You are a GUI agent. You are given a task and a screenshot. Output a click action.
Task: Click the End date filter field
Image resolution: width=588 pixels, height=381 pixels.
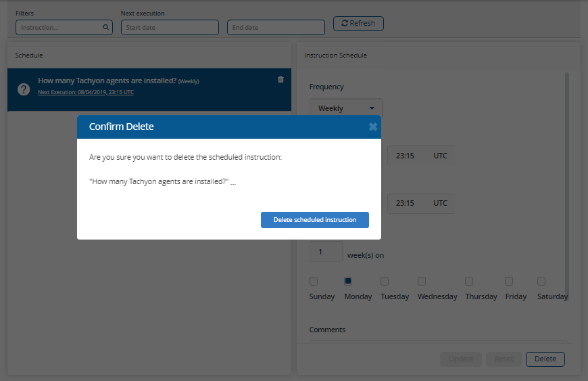pos(276,28)
